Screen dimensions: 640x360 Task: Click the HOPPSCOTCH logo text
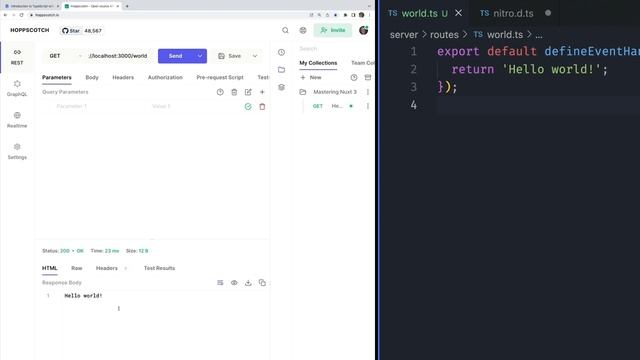click(x=30, y=30)
